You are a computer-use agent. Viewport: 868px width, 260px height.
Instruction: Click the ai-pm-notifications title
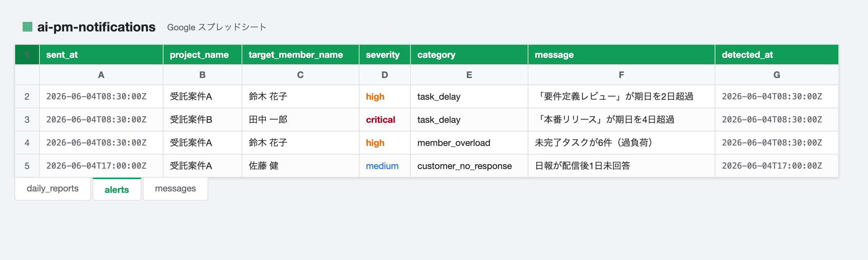pyautogui.click(x=97, y=27)
